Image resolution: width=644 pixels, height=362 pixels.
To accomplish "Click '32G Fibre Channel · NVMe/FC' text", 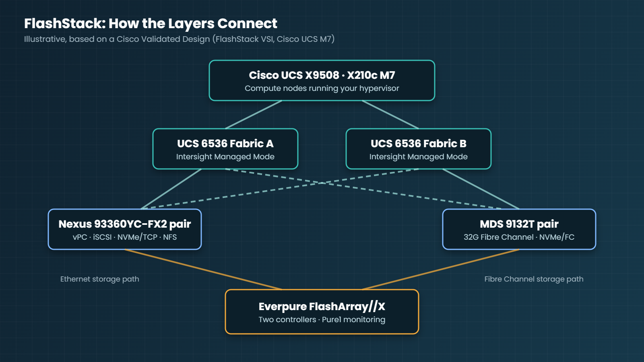I will click(519, 237).
